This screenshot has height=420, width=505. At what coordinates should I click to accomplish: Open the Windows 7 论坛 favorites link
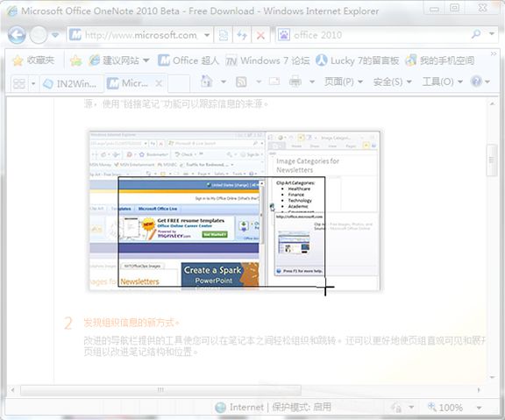pos(267,61)
